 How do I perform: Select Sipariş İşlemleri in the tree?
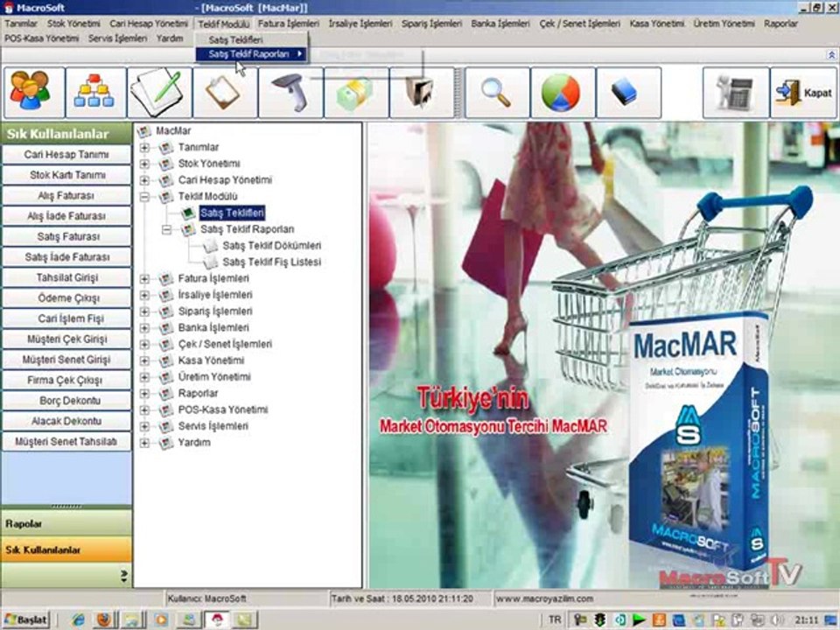point(215,311)
